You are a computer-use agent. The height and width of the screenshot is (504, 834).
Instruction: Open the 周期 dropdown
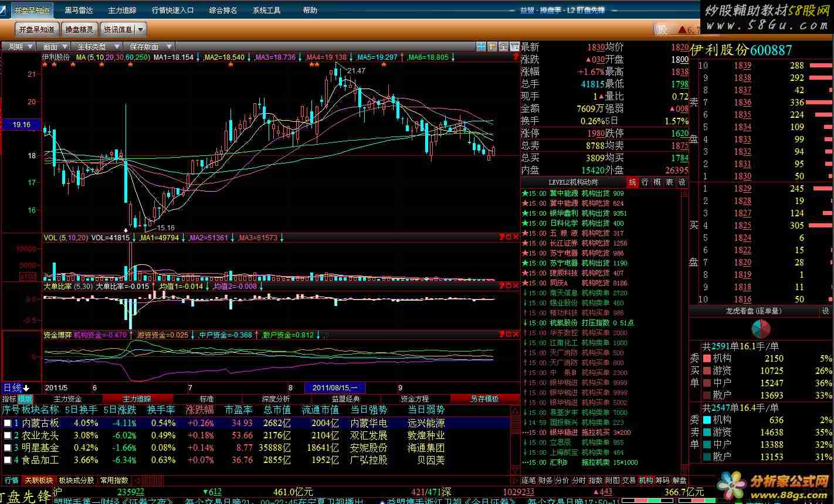point(19,46)
